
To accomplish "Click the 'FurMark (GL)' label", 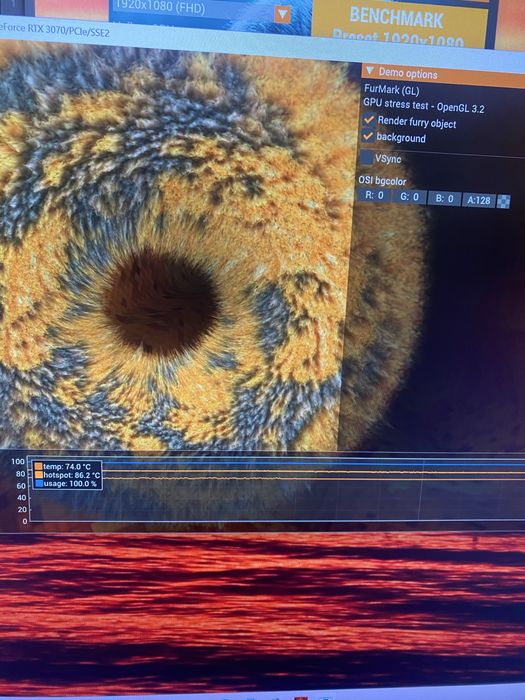I will (392, 90).
